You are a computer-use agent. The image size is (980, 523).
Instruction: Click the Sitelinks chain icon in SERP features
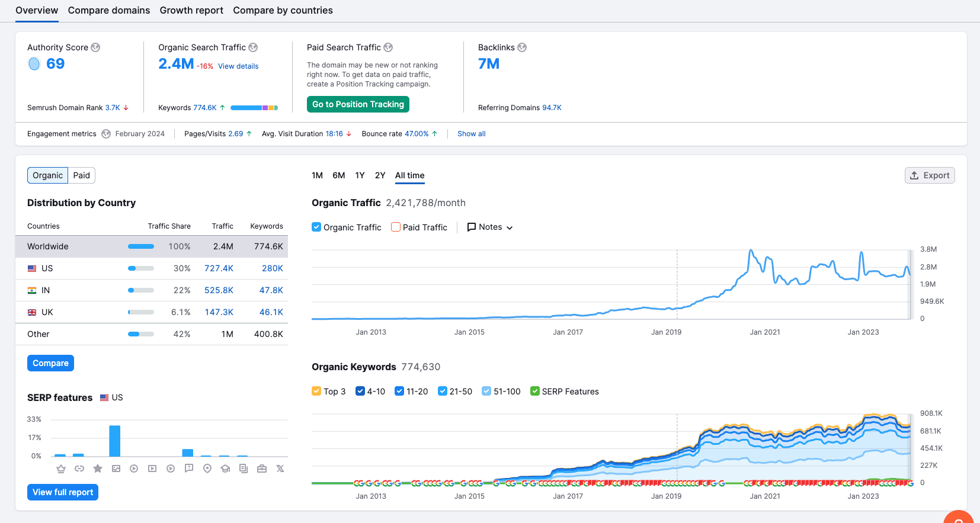point(79,469)
